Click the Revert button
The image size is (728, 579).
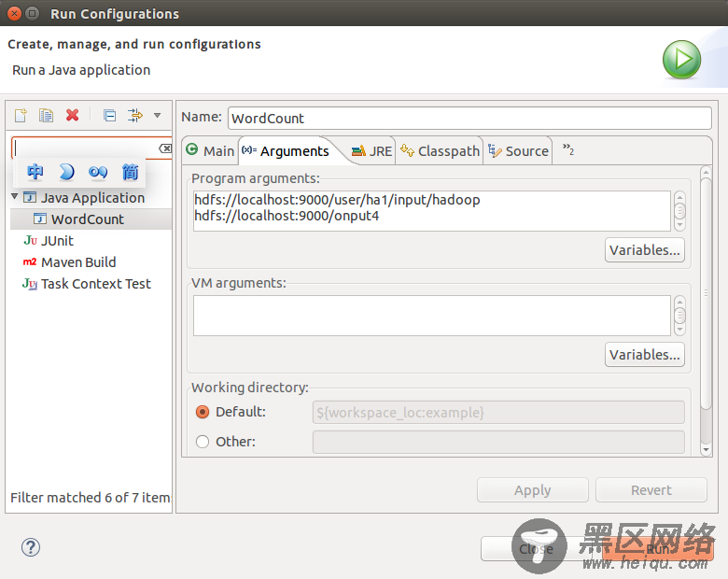(651, 489)
